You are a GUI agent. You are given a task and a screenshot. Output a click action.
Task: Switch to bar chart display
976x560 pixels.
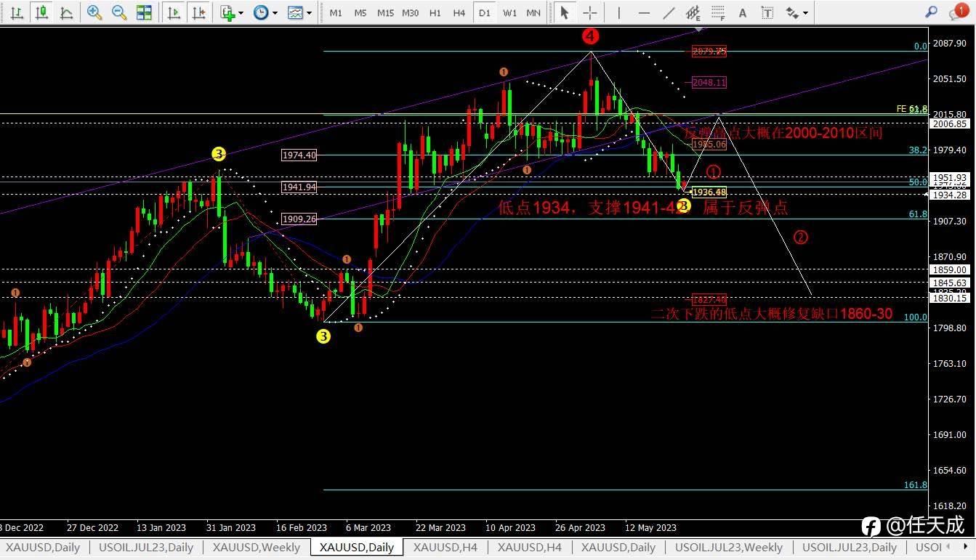(x=17, y=12)
